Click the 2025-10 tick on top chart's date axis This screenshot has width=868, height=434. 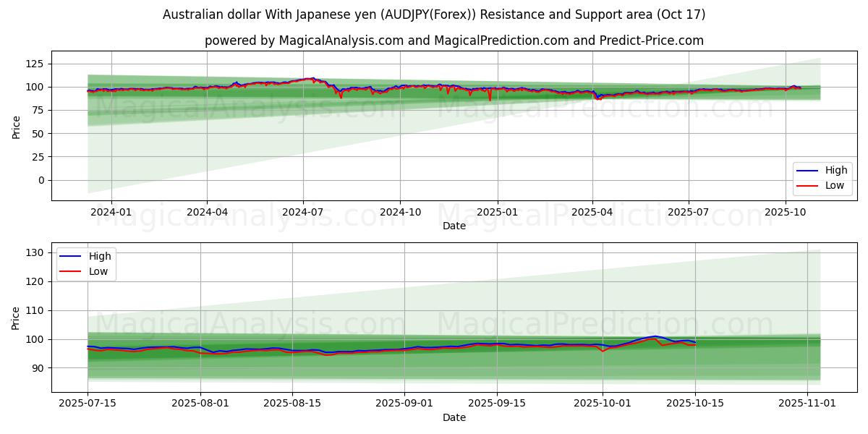click(x=786, y=212)
